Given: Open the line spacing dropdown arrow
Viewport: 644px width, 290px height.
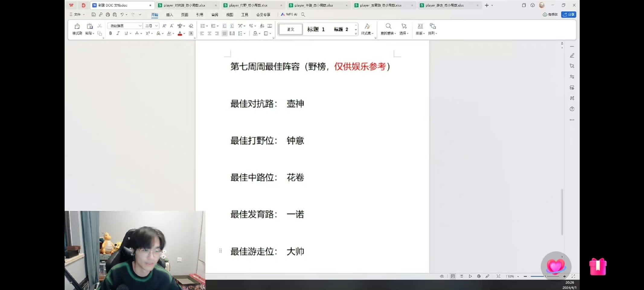Looking at the screenshot, I should tap(245, 34).
